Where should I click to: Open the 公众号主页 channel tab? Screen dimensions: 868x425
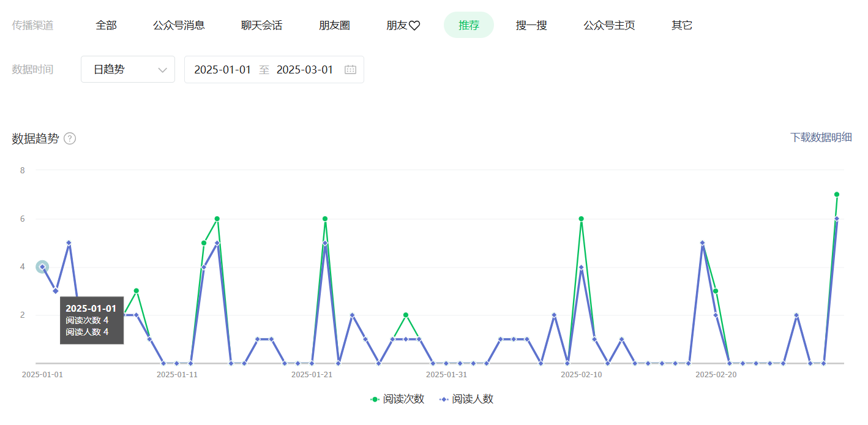coord(609,25)
